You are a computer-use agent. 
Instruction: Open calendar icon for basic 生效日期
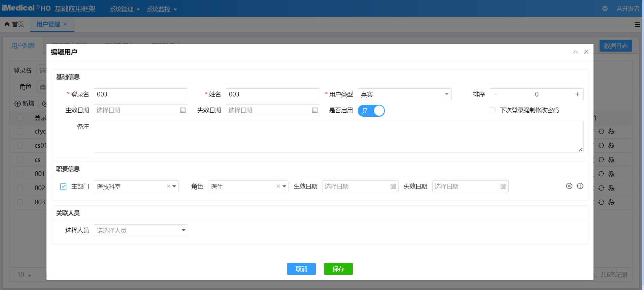tap(183, 110)
